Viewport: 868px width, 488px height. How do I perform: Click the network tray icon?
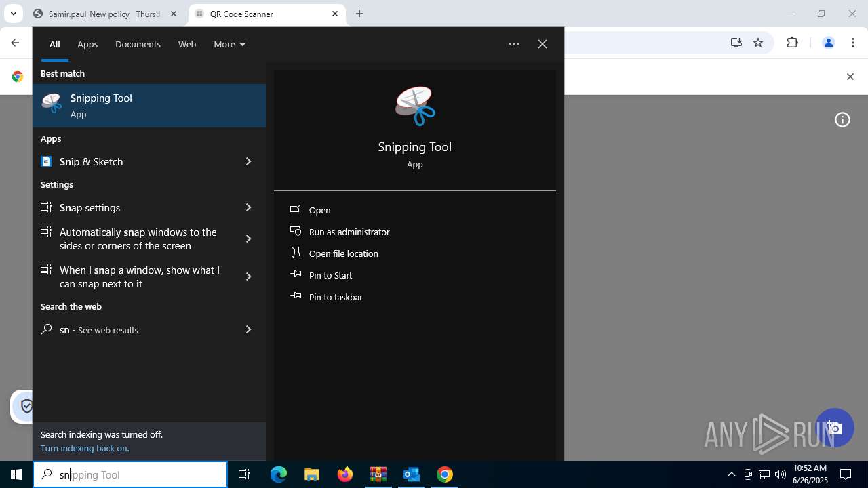764,474
